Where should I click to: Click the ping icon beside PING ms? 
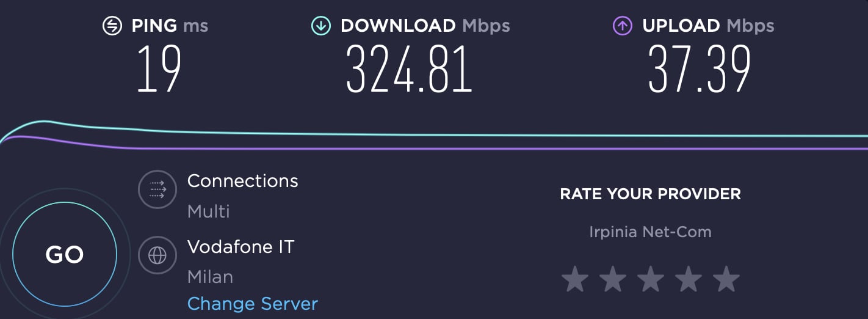point(112,26)
